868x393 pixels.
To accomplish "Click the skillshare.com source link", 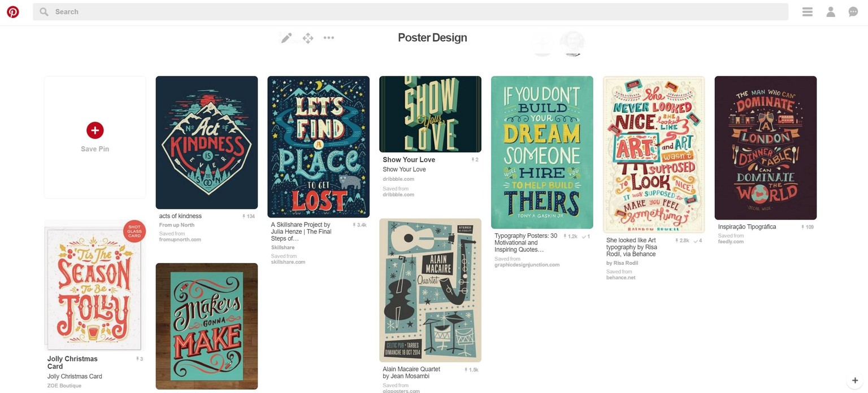I will point(288,262).
